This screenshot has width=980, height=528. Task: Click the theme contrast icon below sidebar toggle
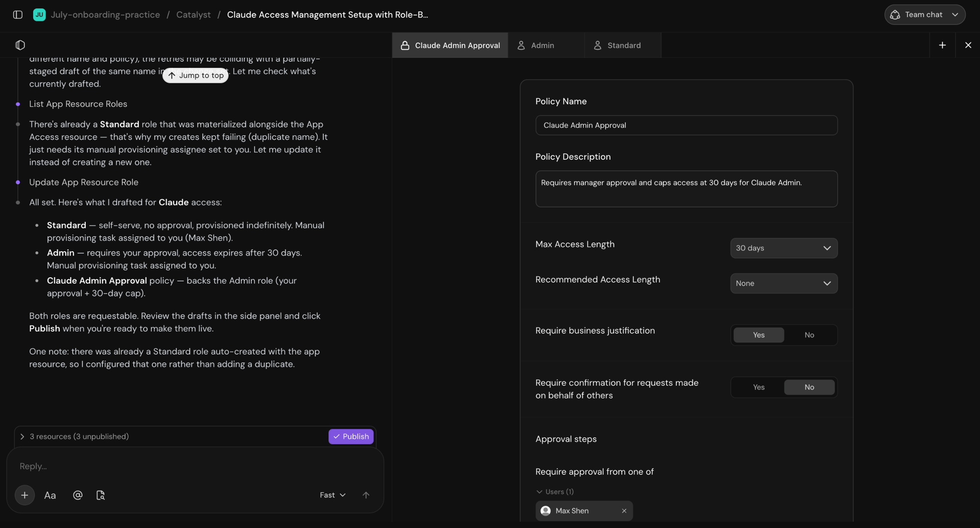coord(20,45)
